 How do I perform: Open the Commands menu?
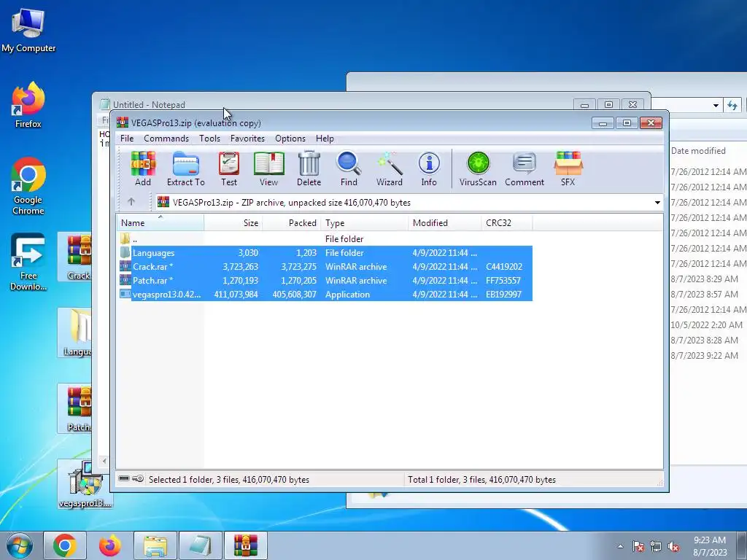[x=166, y=139]
